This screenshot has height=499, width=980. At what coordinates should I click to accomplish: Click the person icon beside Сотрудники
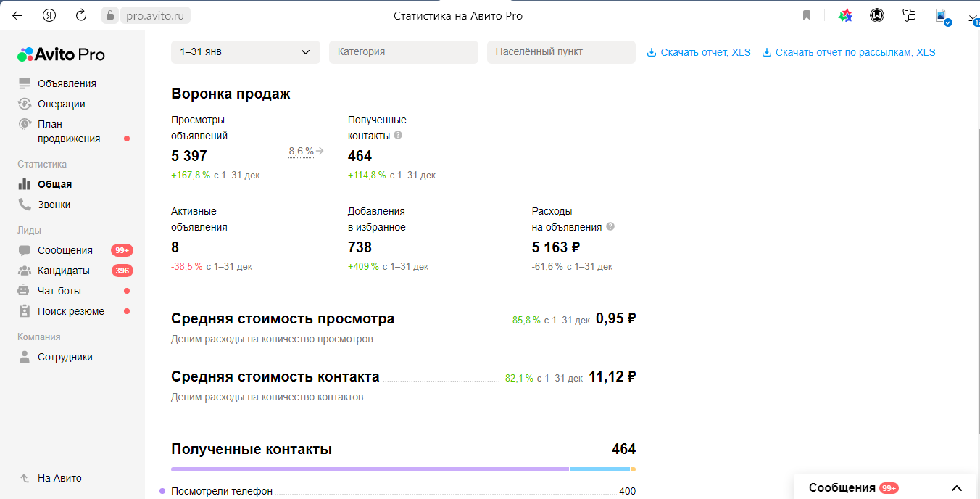tap(25, 357)
